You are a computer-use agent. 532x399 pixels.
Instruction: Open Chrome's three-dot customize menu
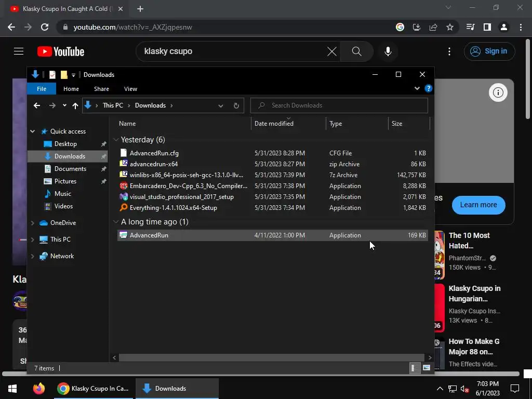point(521,27)
